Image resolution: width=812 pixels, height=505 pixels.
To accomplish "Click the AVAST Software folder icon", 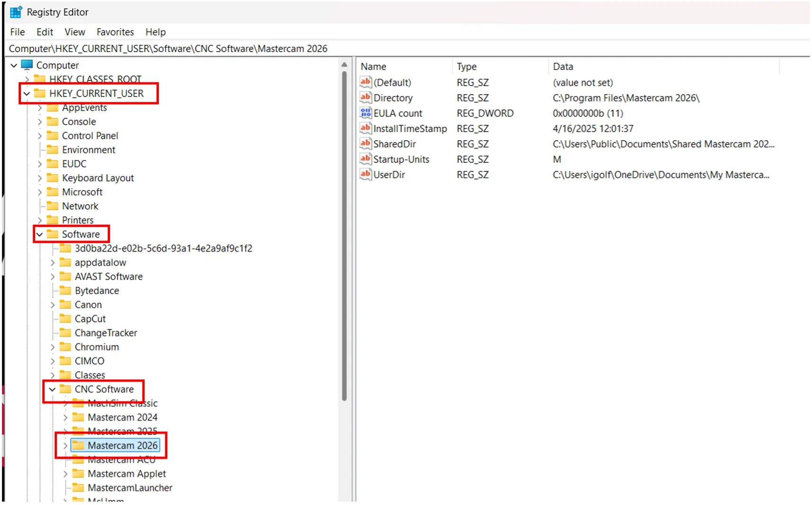I will 65,276.
